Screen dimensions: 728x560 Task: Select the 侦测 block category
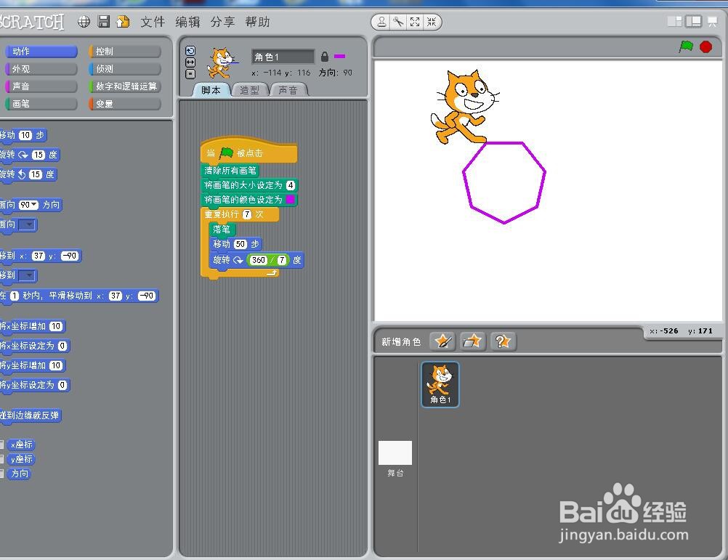[124, 69]
